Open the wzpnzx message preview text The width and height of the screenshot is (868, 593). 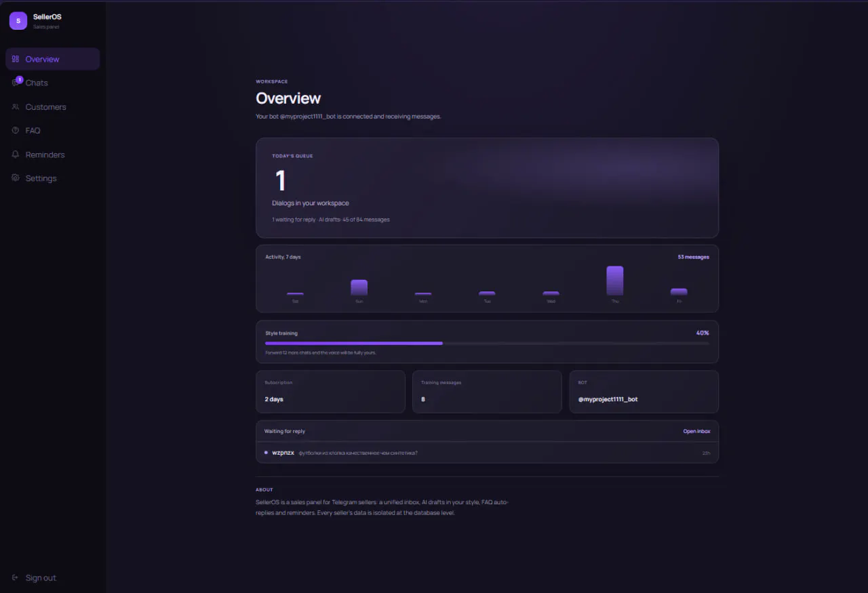(358, 453)
